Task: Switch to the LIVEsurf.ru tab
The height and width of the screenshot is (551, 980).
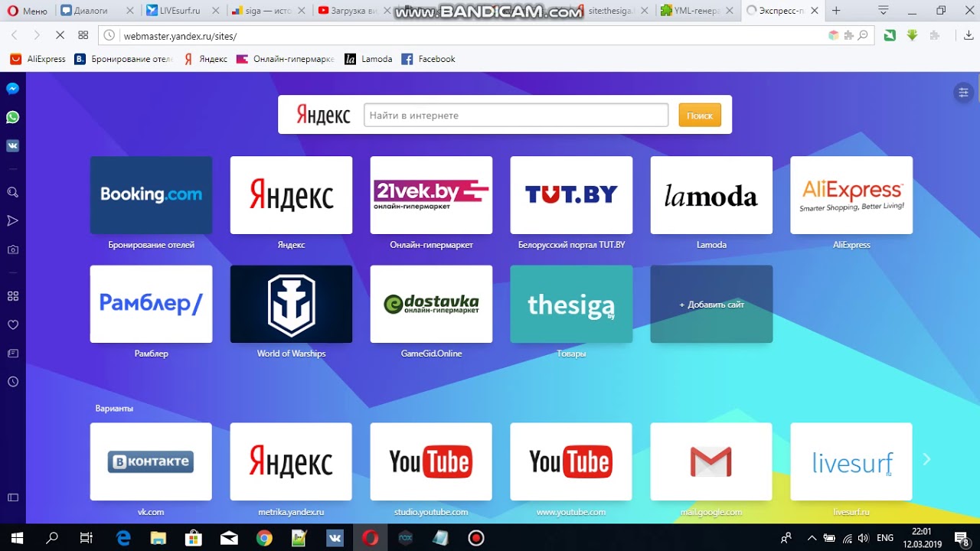Action: [183, 11]
